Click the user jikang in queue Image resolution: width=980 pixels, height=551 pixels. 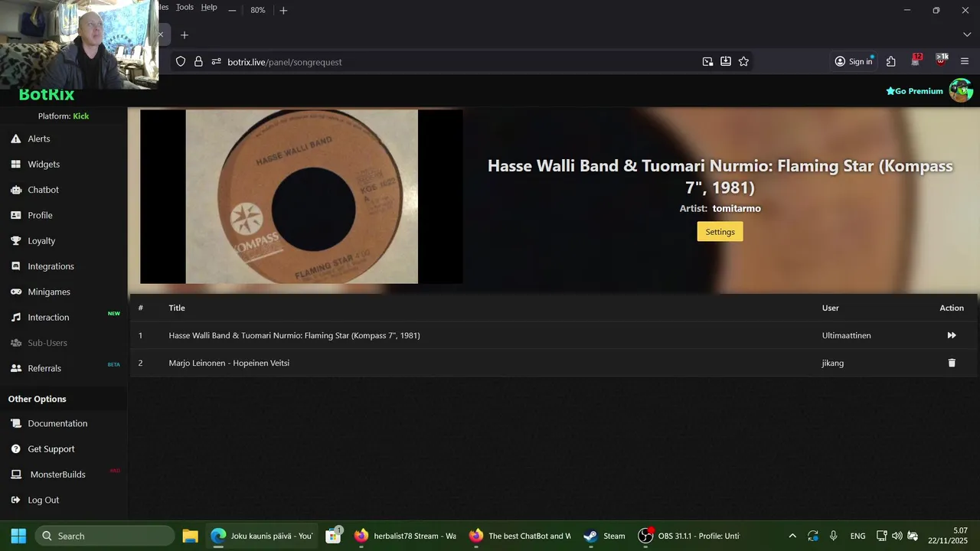(832, 363)
